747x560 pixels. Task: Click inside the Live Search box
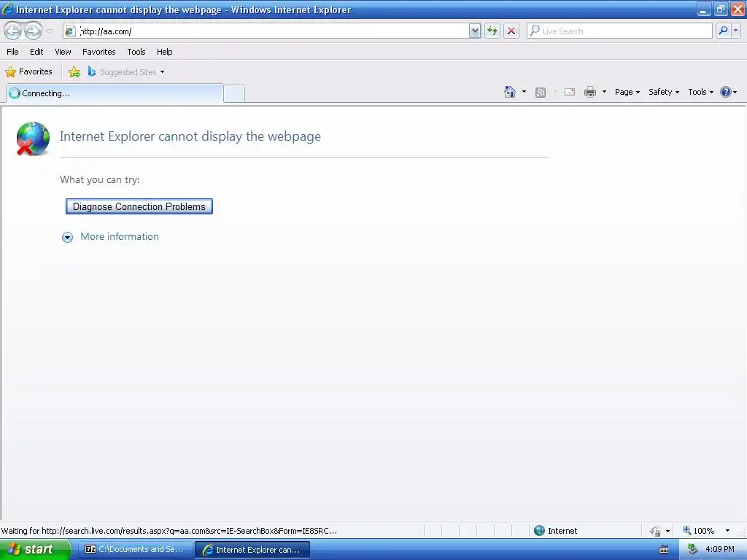(619, 31)
